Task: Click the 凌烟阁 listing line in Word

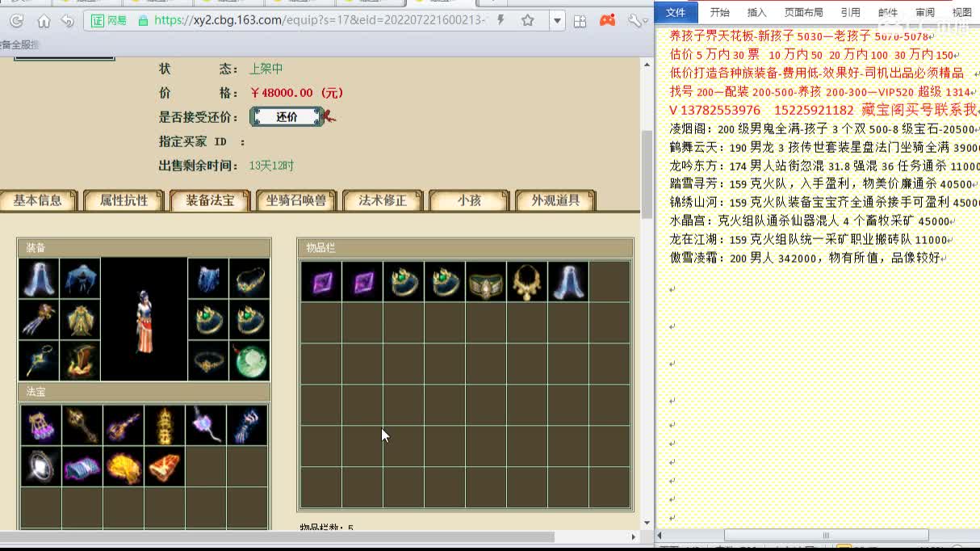Action: click(x=823, y=129)
